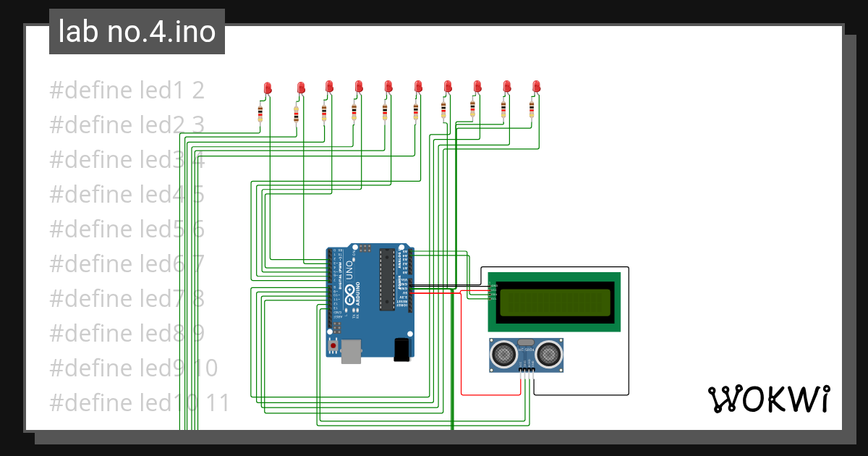Select the first resistor in the row
Viewport: 868px width, 456px height.
259,113
